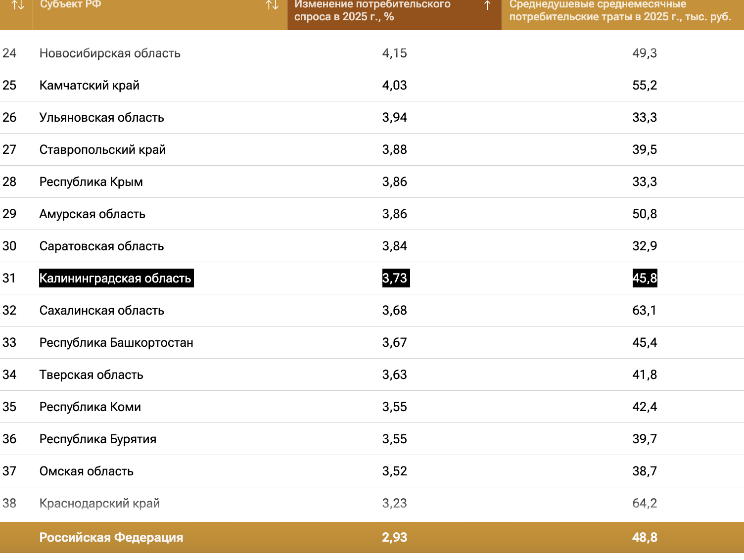
Task: Click Изменение потребительского спроса header text
Action: (x=372, y=10)
